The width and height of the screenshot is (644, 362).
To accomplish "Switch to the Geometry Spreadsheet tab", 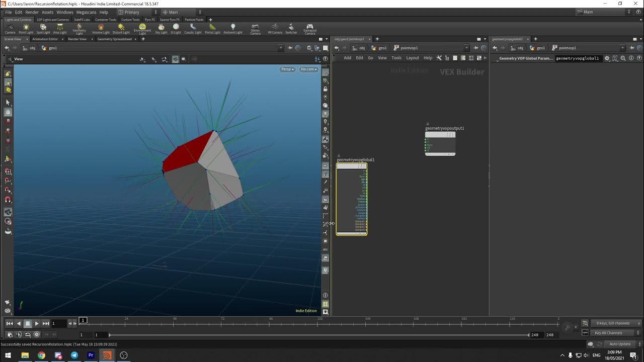I will [x=115, y=39].
